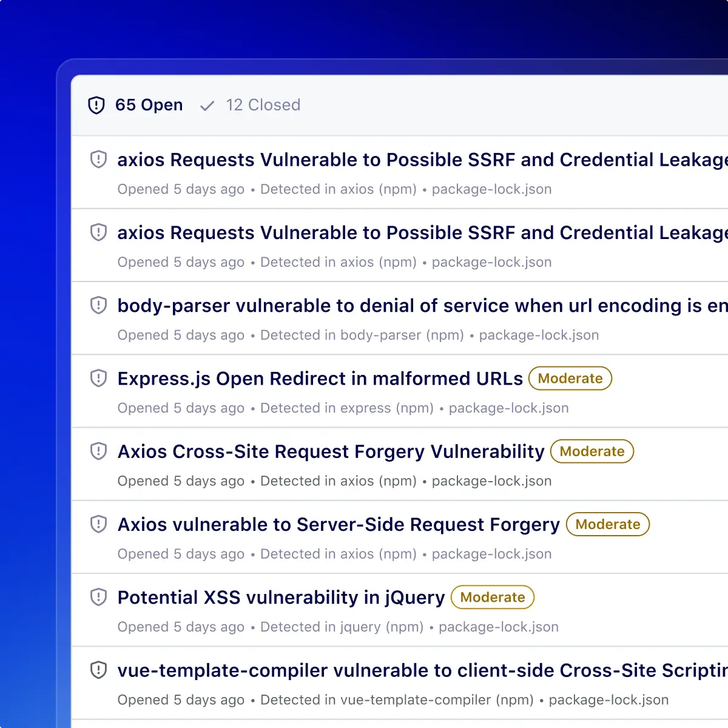This screenshot has height=728, width=728.
Task: Click 'Detected in axios (npm)' under Server-Side Request Forgery
Action: (x=339, y=554)
